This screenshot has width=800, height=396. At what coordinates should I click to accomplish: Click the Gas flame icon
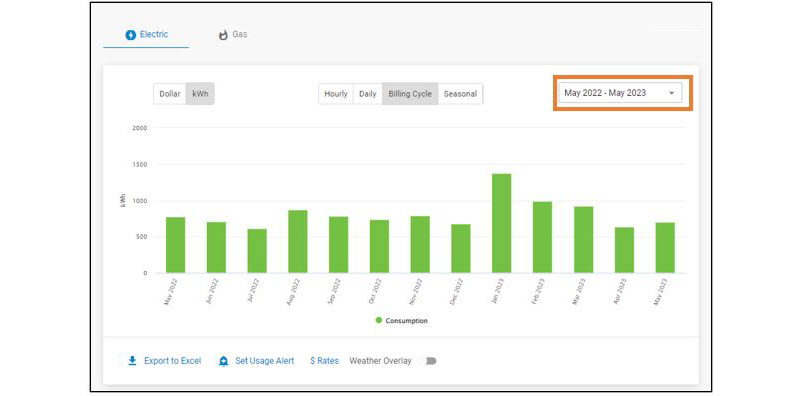coord(223,35)
